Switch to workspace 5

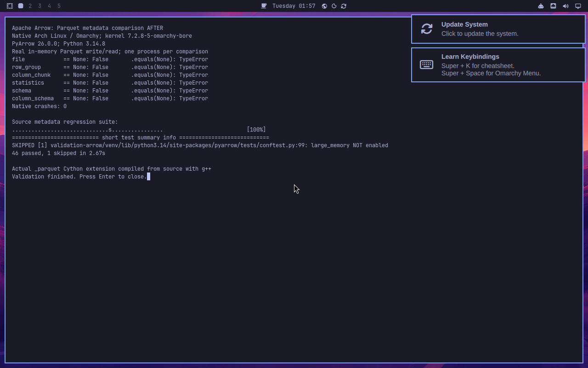[x=59, y=6]
